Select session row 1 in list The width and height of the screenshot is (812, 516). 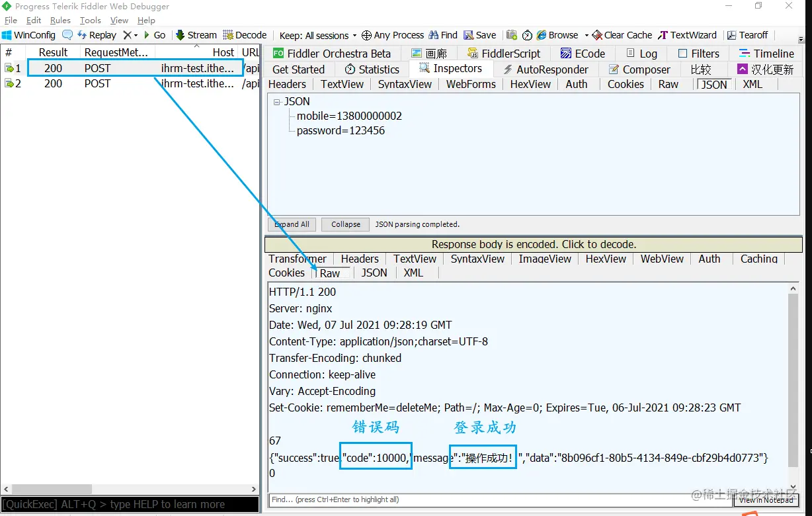[x=130, y=68]
